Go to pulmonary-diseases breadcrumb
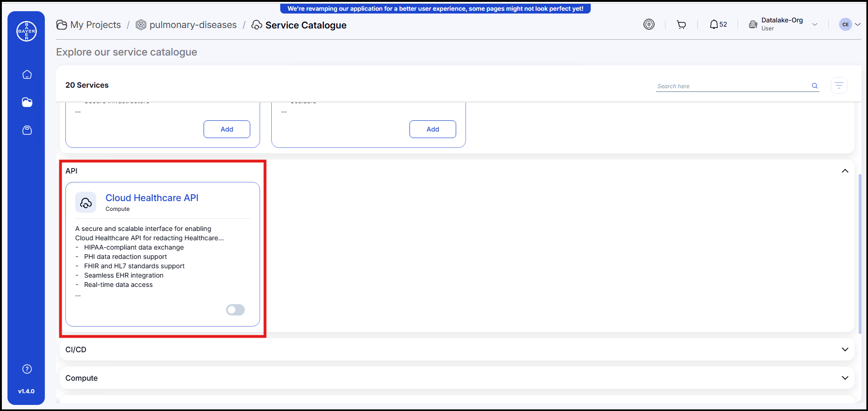This screenshot has width=868, height=411. 193,25
